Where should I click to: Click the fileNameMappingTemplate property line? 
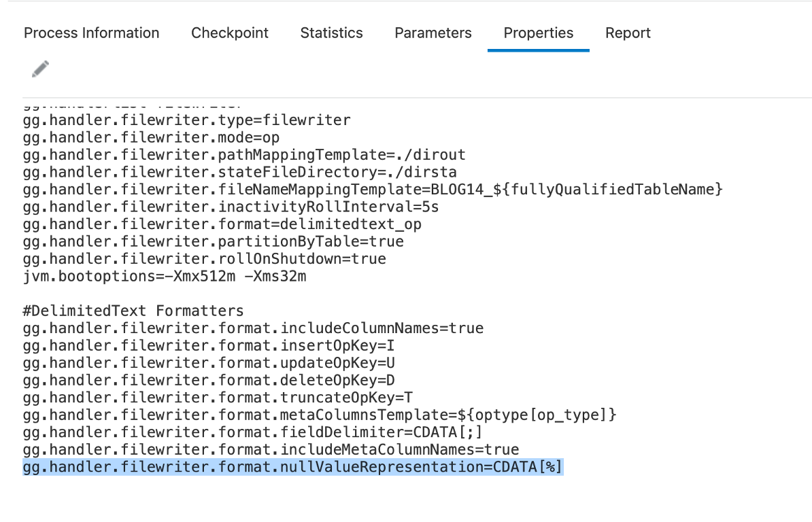click(x=372, y=190)
